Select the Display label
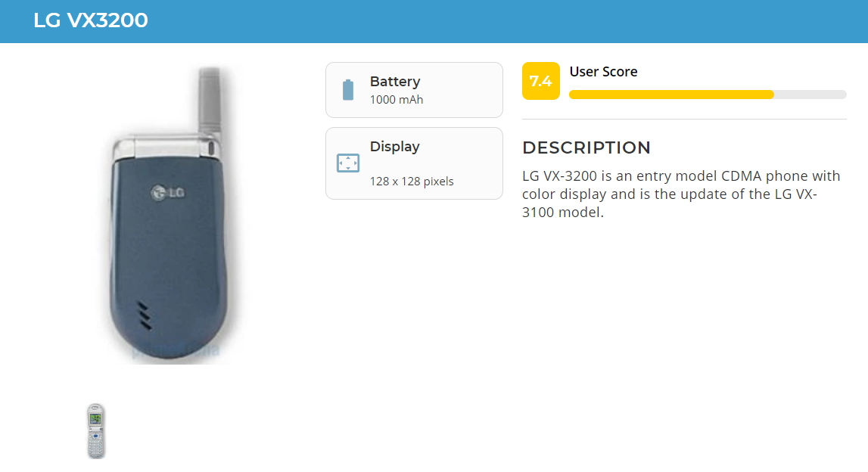Viewport: 868px width, 472px height. (x=394, y=147)
